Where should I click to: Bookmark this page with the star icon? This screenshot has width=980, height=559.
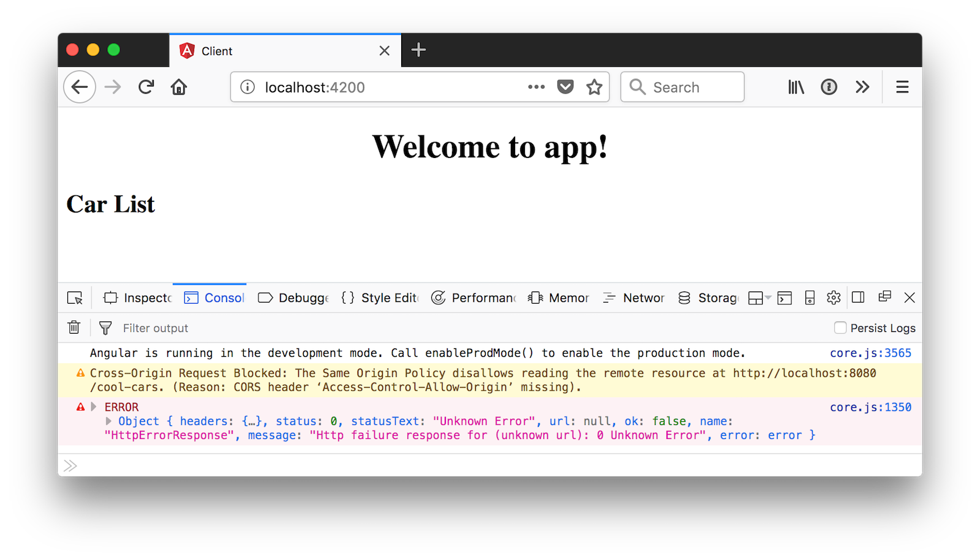[x=594, y=87]
